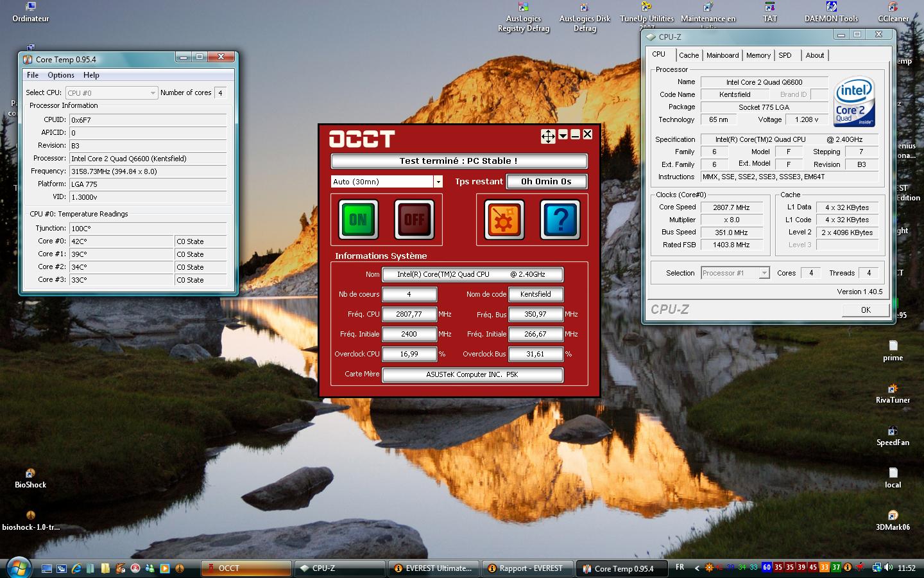The image size is (924, 578).
Task: Open the test duration dropdown Auto (30mn)
Action: pyautogui.click(x=387, y=182)
